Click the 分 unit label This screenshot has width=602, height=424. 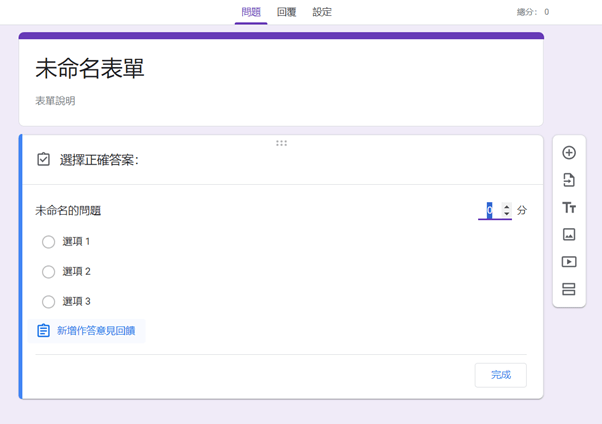(522, 210)
